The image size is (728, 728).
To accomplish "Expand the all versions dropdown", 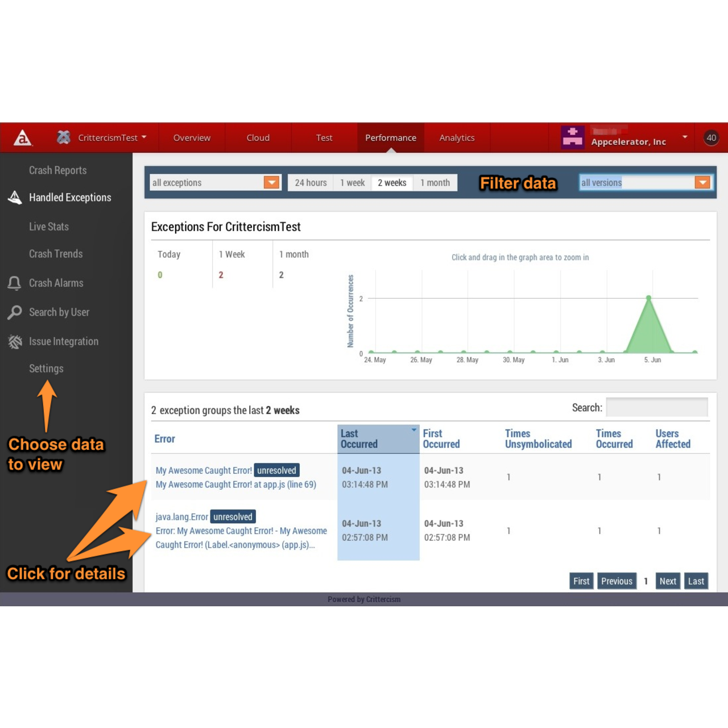I will coord(703,183).
